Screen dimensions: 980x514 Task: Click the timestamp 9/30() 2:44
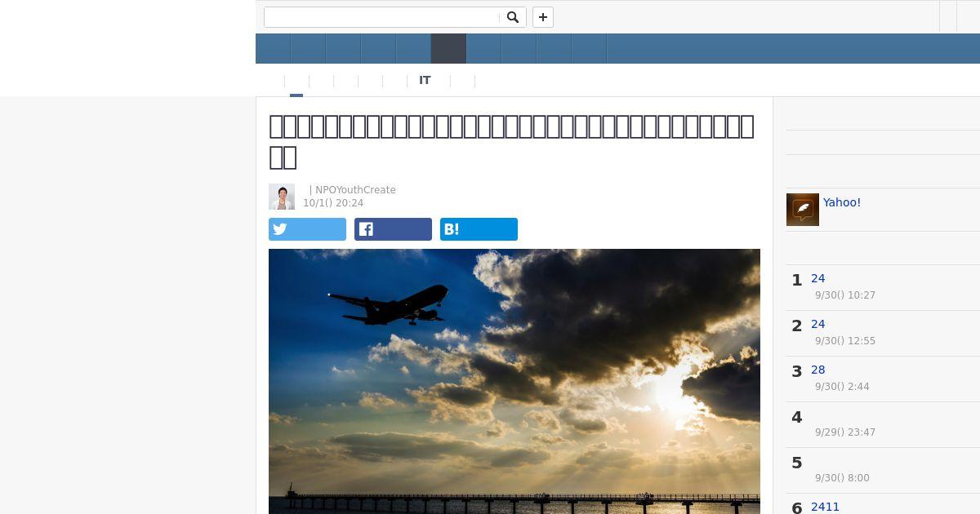(x=842, y=387)
